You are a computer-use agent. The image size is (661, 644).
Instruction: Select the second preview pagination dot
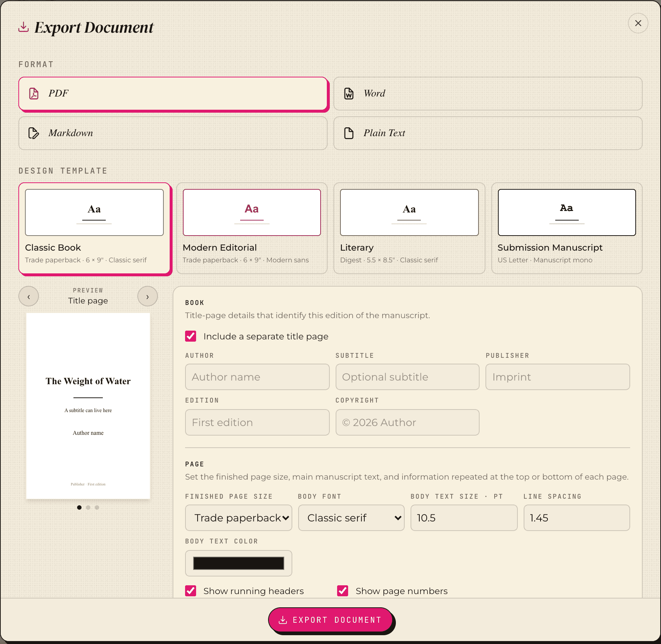pos(88,507)
